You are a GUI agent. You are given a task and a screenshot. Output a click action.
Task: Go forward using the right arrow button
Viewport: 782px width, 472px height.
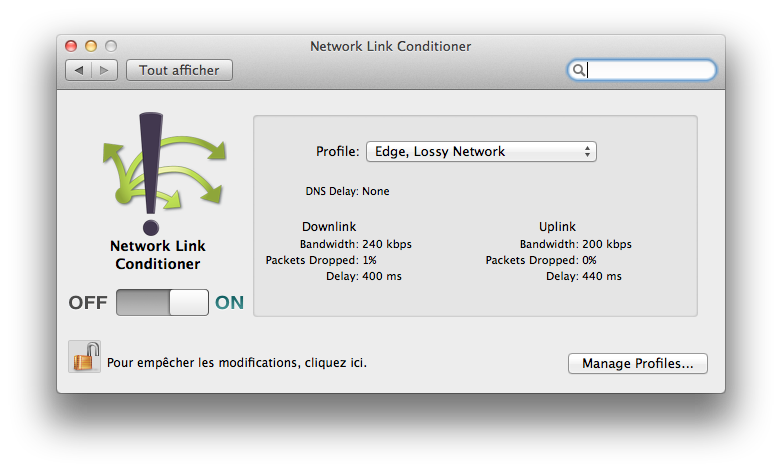[105, 70]
